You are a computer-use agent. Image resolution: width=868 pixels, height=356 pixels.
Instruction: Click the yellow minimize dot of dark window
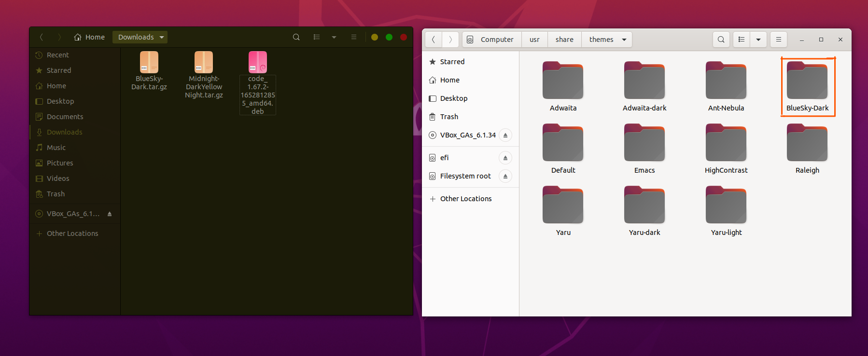375,37
